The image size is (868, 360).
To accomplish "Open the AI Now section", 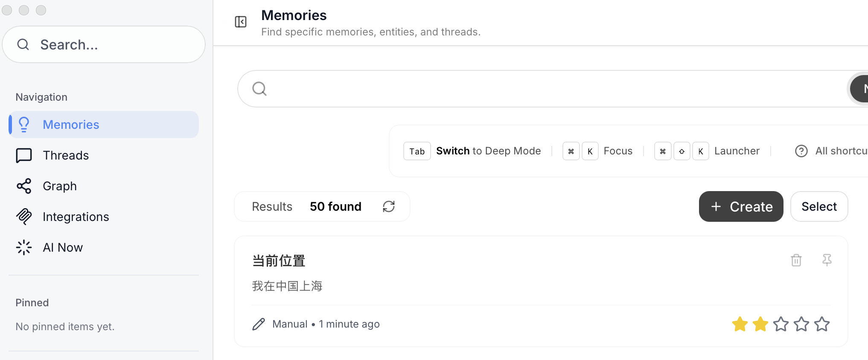I will click(x=62, y=247).
